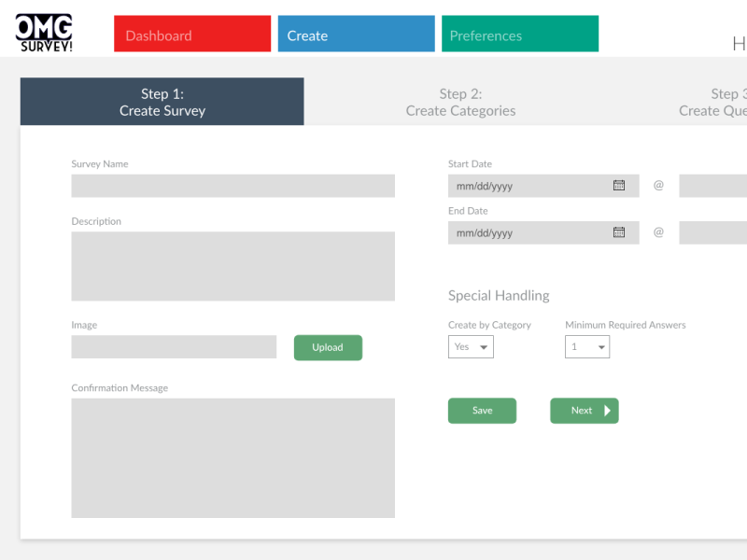Open the Preferences menu
747x560 pixels.
519,34
